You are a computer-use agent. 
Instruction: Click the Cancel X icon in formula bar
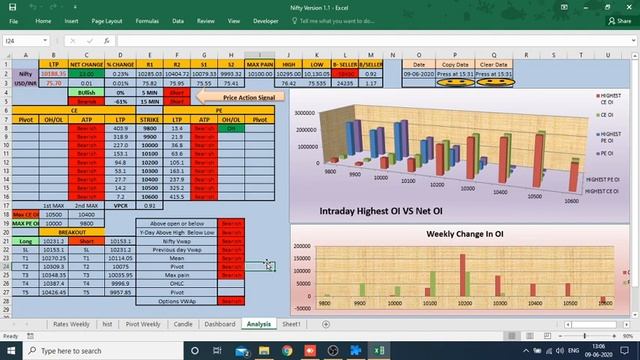coord(73,41)
